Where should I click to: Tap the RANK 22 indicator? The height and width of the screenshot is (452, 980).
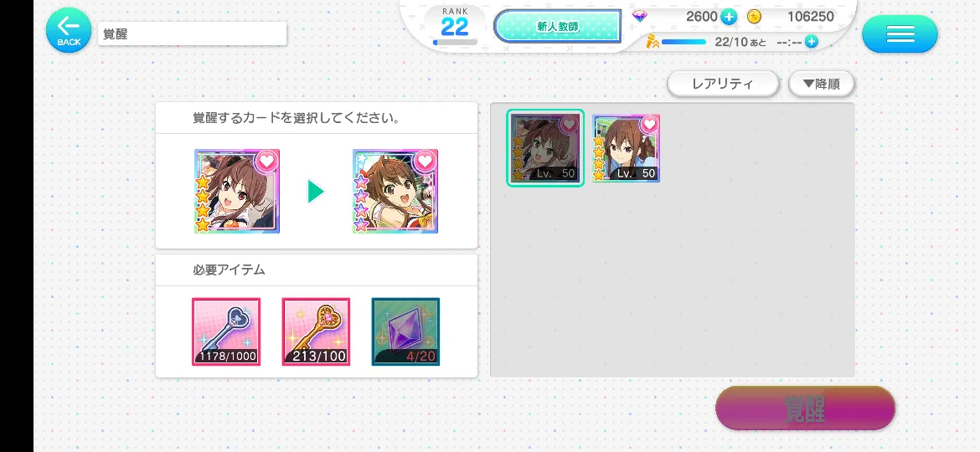[x=455, y=26]
